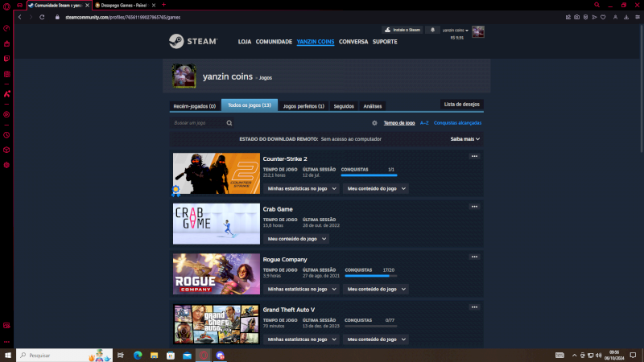This screenshot has width=644, height=362.
Task: Open the three-dots menu for Rogue Company
Action: pyautogui.click(x=474, y=257)
